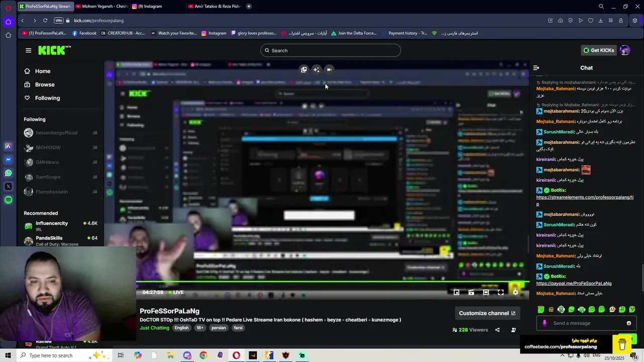The image size is (644, 362).
Task: Reload the page
Action: (45, 21)
